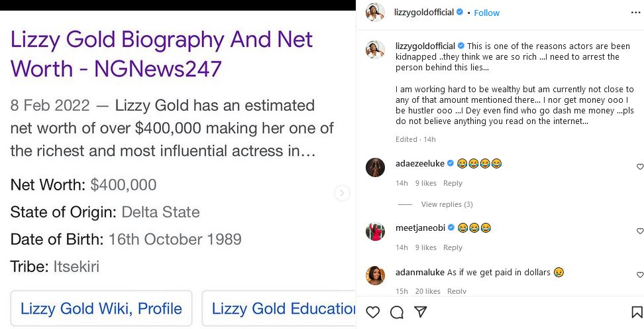Open the Lizzy Gold Wiki, Profile chip
Screen dimensions: 644x329
(101, 308)
